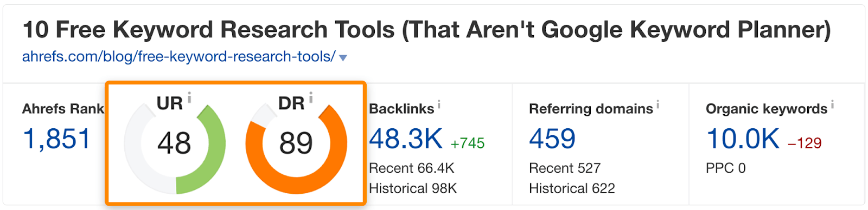Click the Historical 98K backlinks text
The width and height of the screenshot is (868, 210).
point(413,188)
